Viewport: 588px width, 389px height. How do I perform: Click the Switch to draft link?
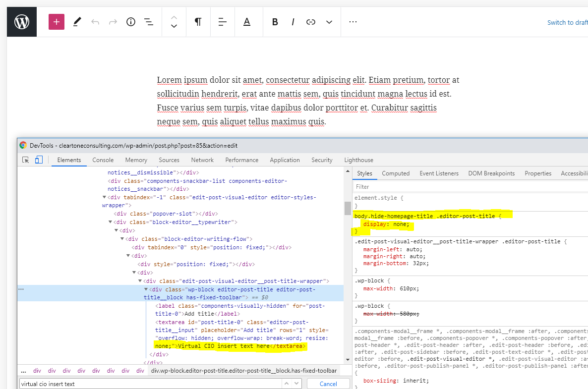point(567,22)
